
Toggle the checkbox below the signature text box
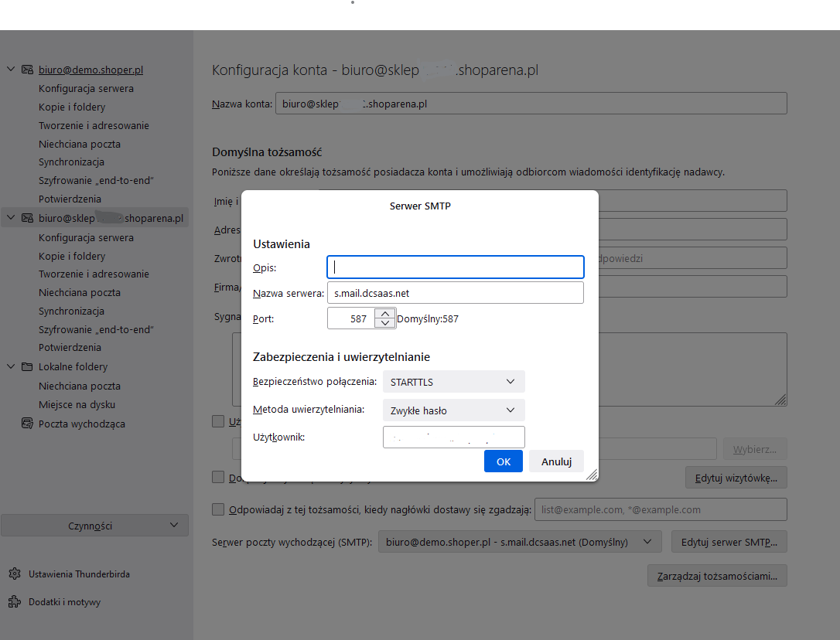point(218,421)
